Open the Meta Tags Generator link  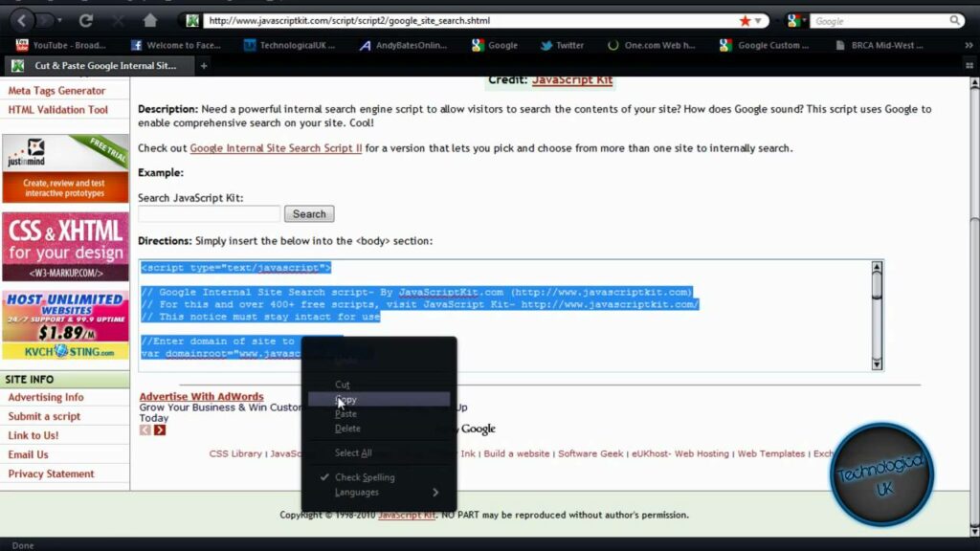(56, 91)
